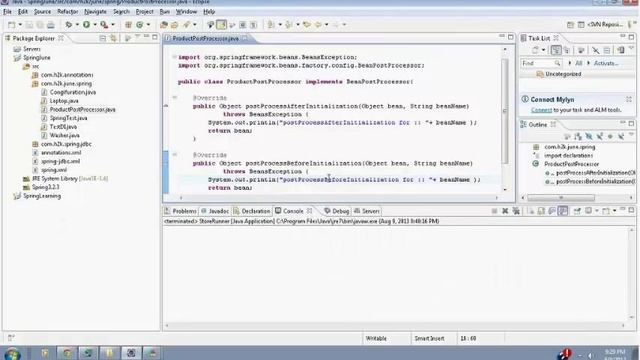640x360 pixels.
Task: Click Remove All Terminated Launches in Console
Action: pos(516,211)
